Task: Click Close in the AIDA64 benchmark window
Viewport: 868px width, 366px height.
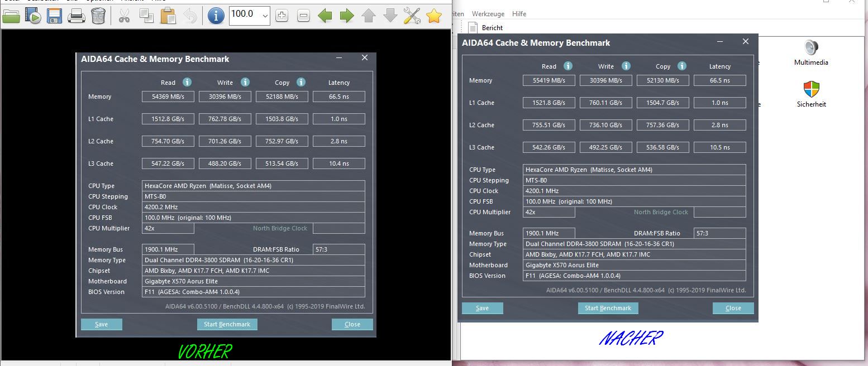Action: [733, 308]
